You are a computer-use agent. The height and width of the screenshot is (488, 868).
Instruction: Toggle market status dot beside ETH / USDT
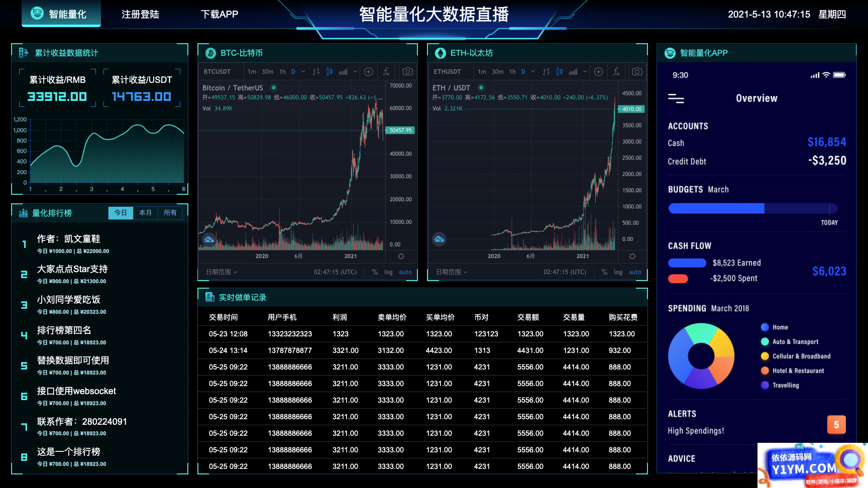click(x=481, y=87)
